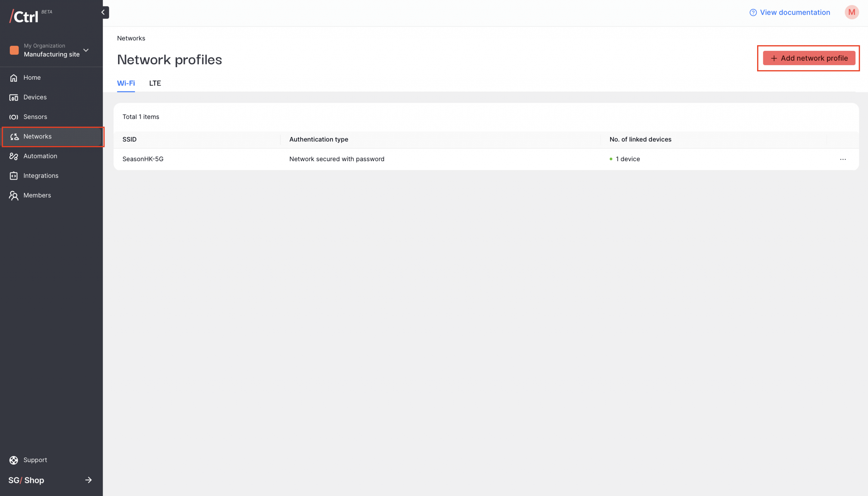Click the Sensors icon in sidebar
The image size is (868, 496).
tap(14, 117)
